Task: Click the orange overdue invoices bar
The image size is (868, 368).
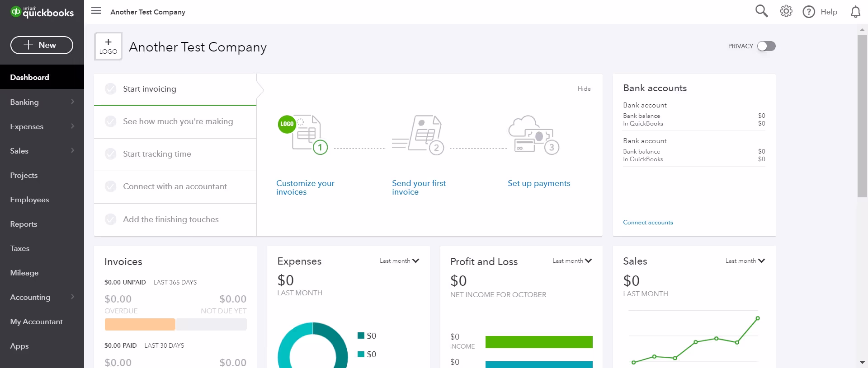Action: click(140, 324)
